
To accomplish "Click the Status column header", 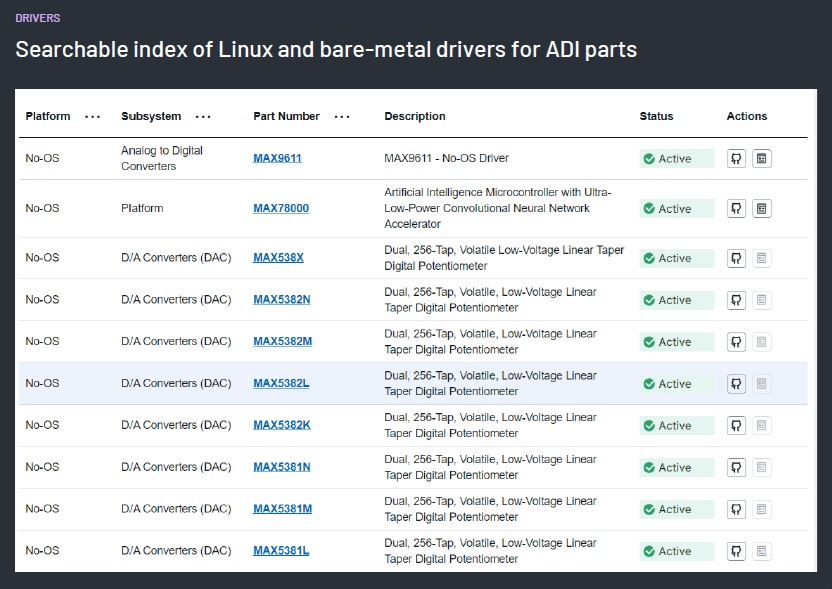I will (656, 116).
